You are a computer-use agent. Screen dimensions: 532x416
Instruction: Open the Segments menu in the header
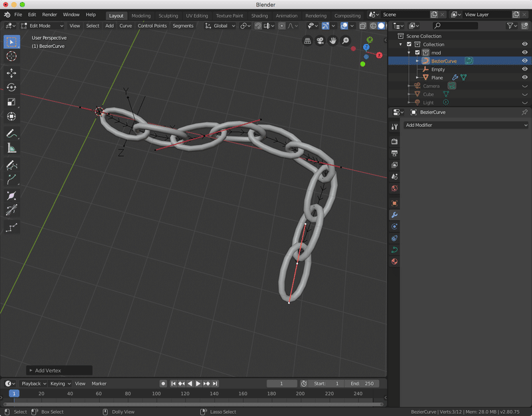(x=183, y=26)
